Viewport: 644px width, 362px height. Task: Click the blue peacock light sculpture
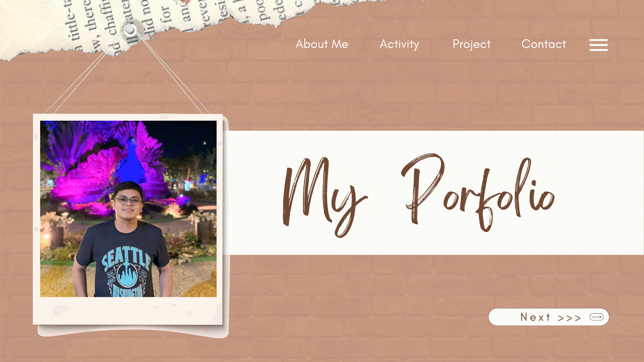click(134, 161)
